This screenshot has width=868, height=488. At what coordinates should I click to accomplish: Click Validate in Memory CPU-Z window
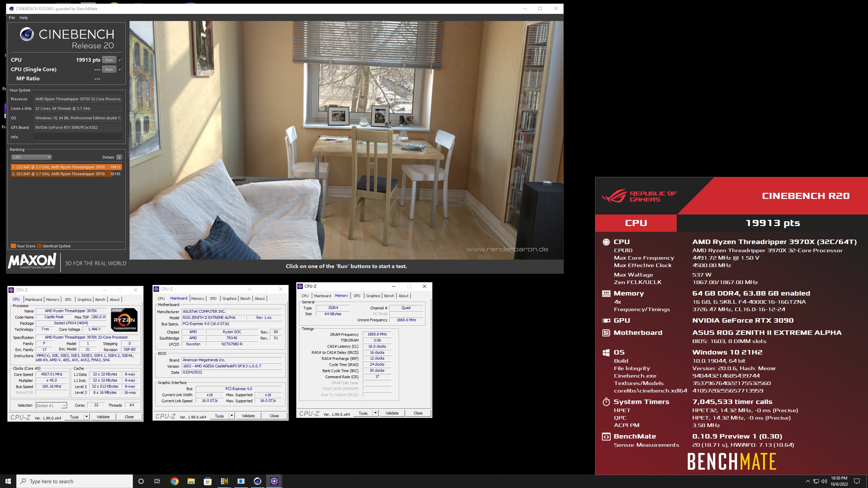point(392,413)
